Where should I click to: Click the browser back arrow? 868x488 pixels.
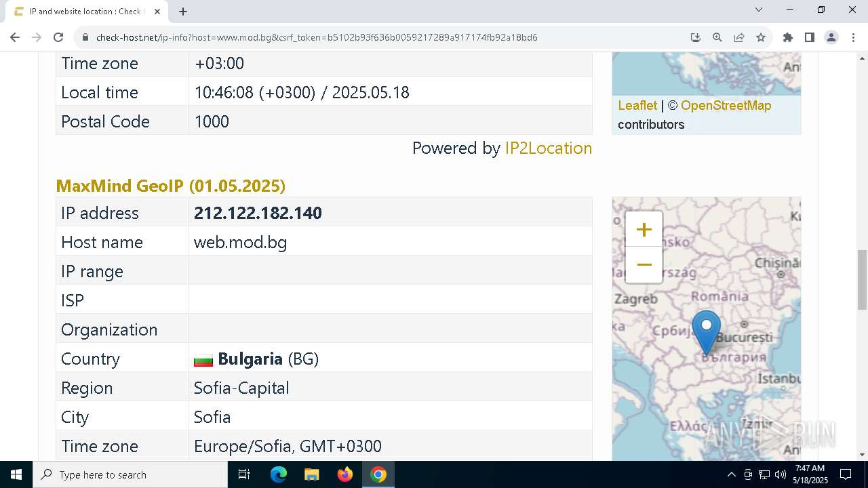click(15, 37)
